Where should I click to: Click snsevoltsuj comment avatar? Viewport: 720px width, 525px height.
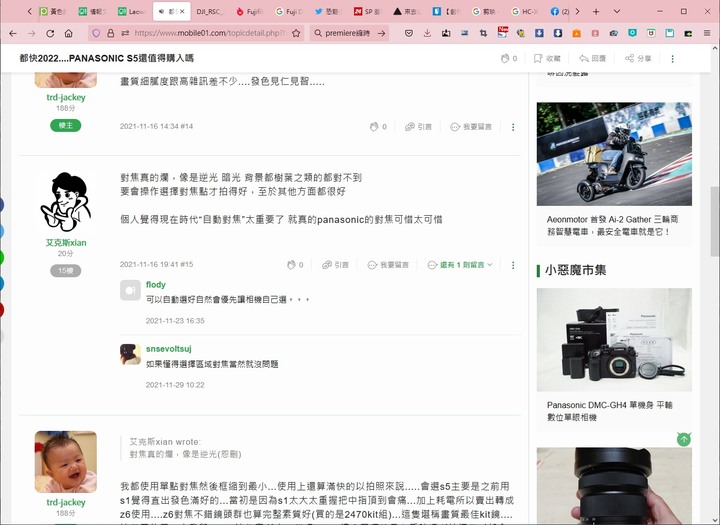tap(130, 354)
